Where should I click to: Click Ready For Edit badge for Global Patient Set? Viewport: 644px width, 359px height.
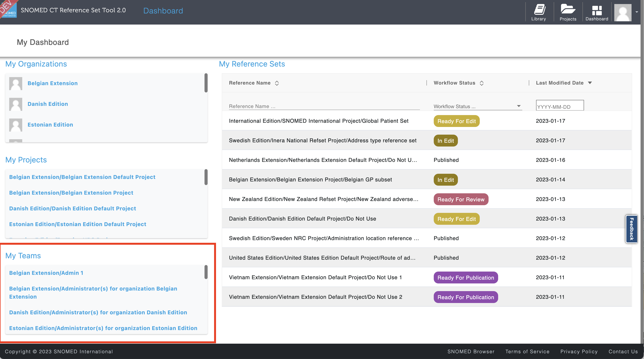click(457, 121)
